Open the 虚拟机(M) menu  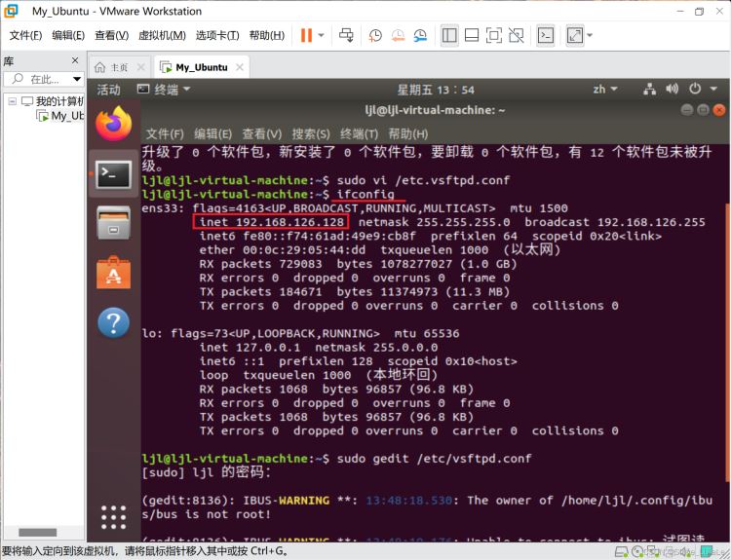tap(162, 35)
